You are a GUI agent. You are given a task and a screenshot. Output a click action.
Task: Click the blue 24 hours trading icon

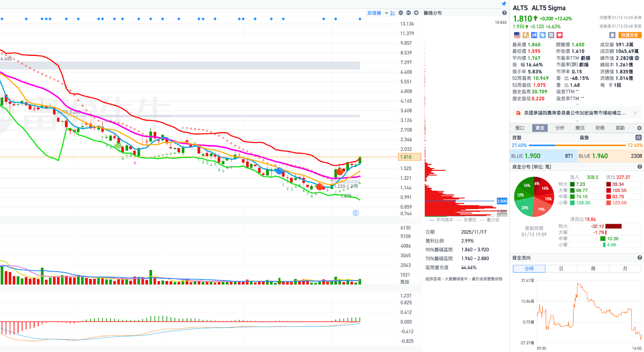(534, 35)
